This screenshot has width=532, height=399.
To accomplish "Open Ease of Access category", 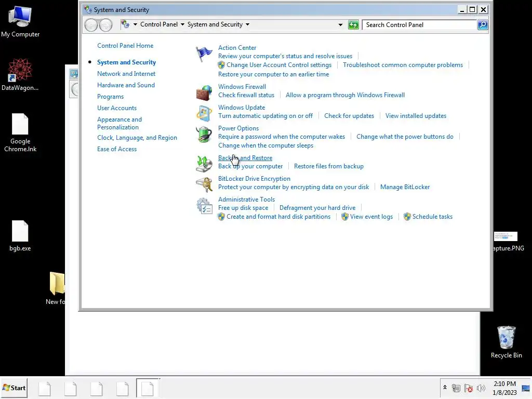I will tap(117, 149).
